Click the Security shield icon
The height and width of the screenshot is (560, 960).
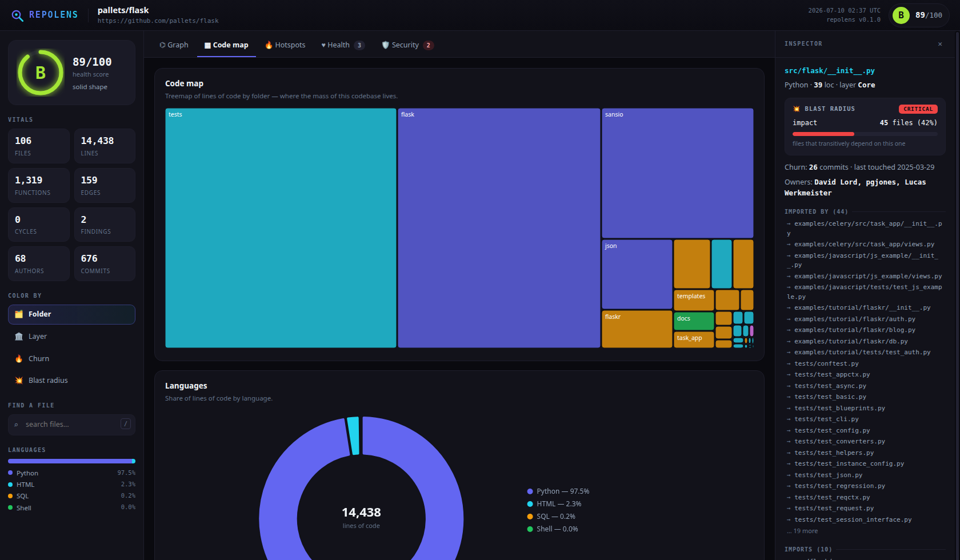(x=385, y=45)
